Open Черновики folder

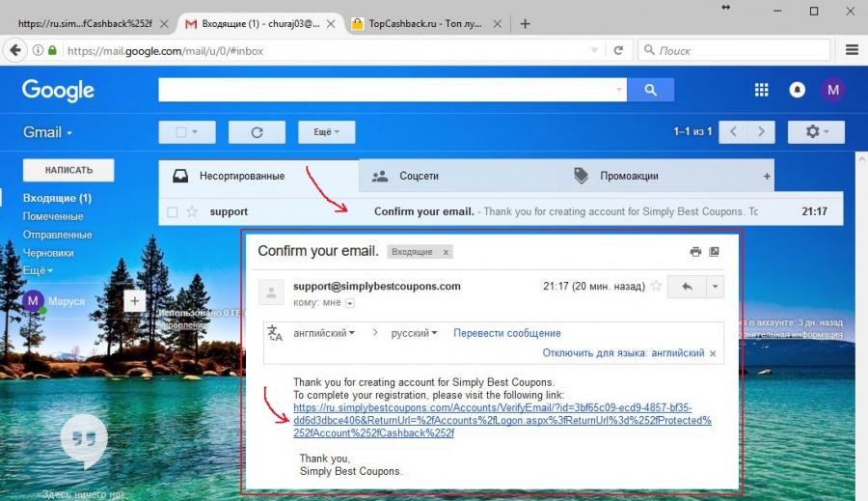(x=48, y=253)
